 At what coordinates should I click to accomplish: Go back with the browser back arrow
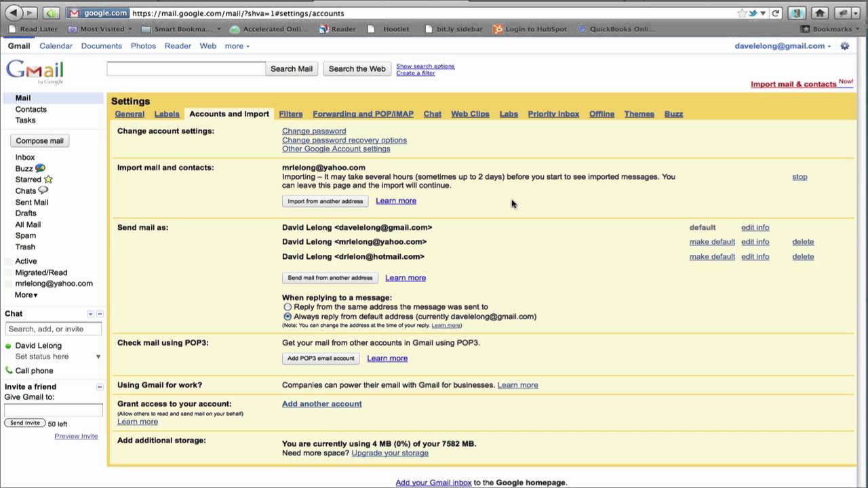coord(13,13)
